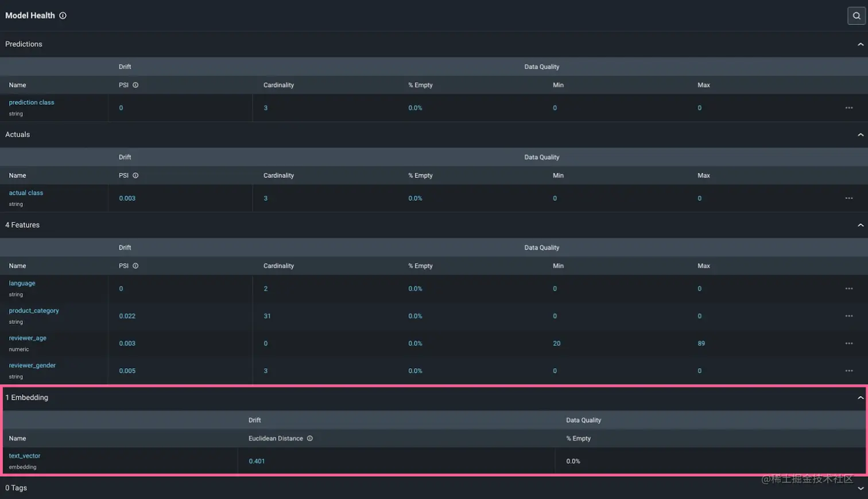Image resolution: width=868 pixels, height=499 pixels.
Task: Click Cardinality column header in Features table
Action: 278,266
